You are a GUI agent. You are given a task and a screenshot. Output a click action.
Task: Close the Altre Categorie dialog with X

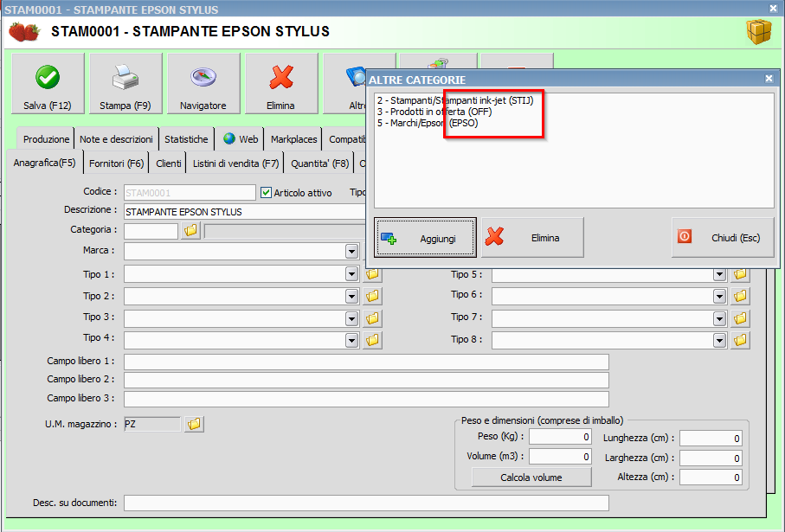[769, 79]
